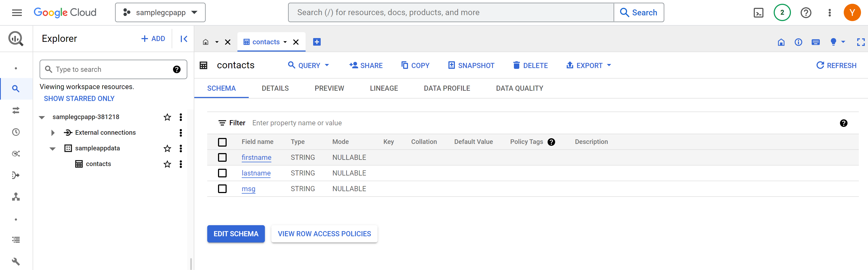Check the firstname field checkbox
Image resolution: width=868 pixels, height=270 pixels.
tap(222, 158)
